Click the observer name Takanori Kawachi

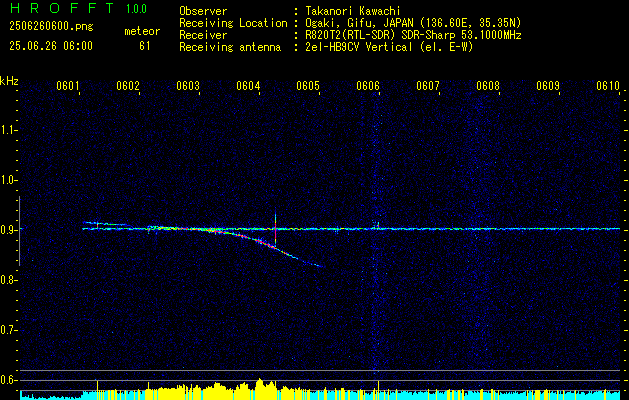tap(353, 11)
